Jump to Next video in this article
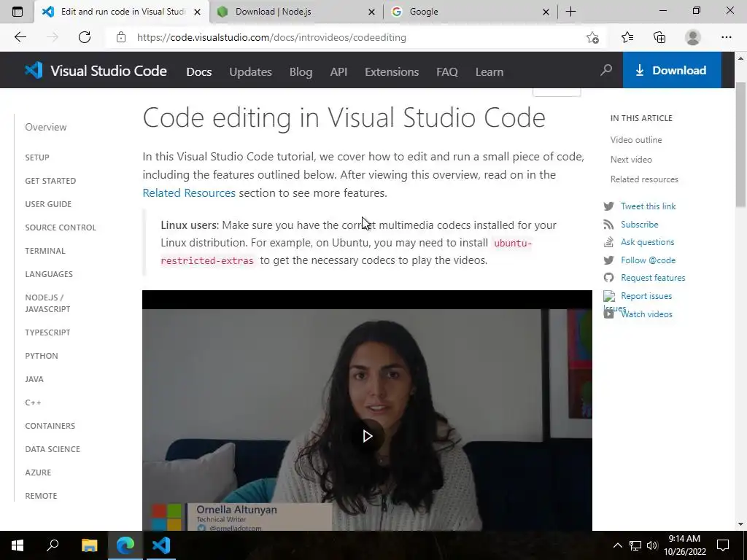747x560 pixels. [x=631, y=160]
